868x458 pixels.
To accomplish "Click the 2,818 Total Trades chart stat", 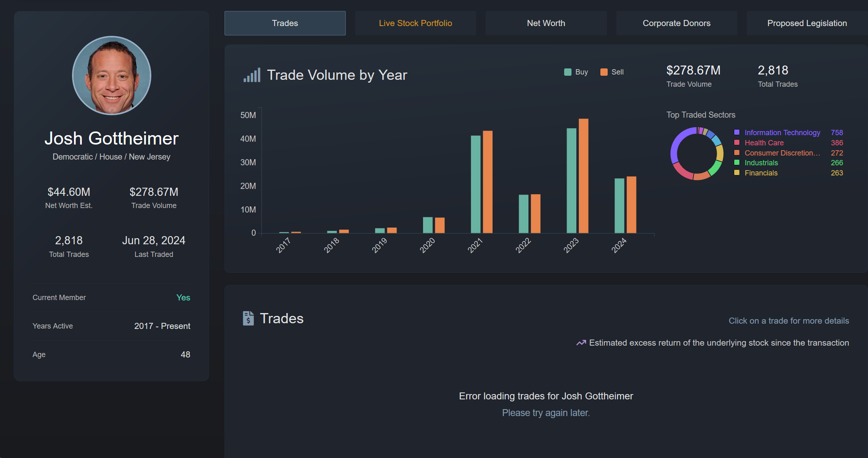I will [x=773, y=70].
